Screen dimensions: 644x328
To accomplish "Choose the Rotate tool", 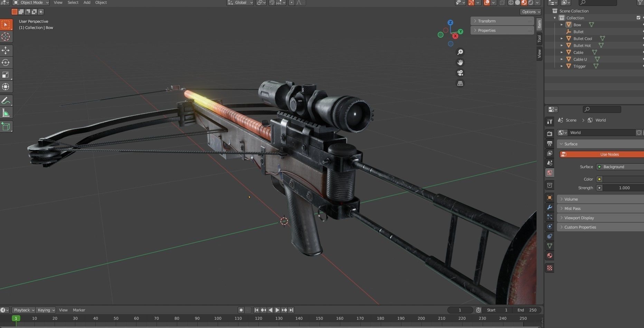I will tap(6, 62).
